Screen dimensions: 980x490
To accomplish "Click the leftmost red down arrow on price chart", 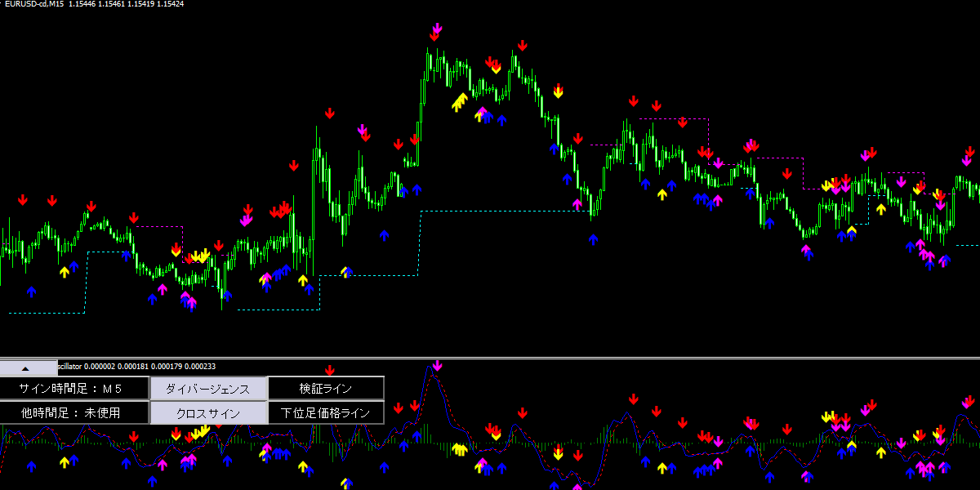I will tap(23, 200).
